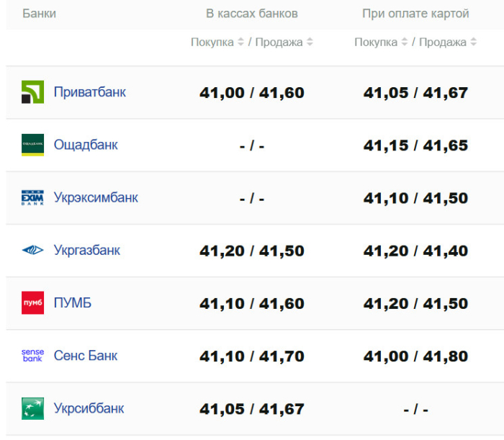504x440 pixels.
Task: Open the Укрсиббанк link
Action: tap(89, 408)
